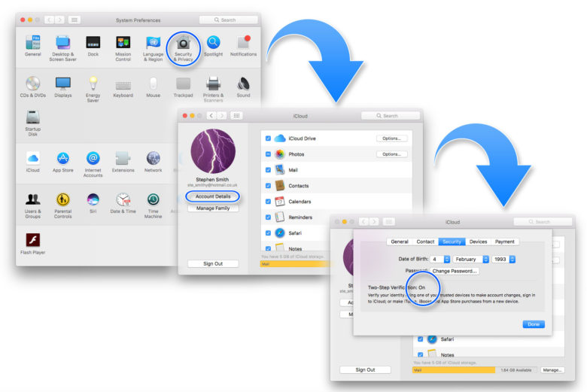The image size is (587, 392).
Task: Open Parental Controls preferences
Action: 63,199
